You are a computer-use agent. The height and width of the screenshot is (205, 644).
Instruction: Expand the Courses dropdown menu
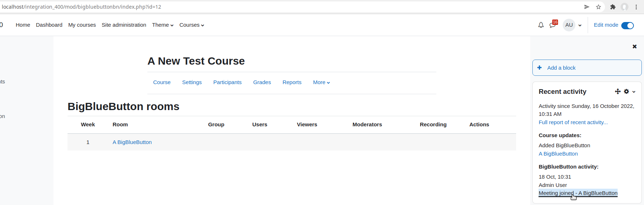click(x=192, y=25)
